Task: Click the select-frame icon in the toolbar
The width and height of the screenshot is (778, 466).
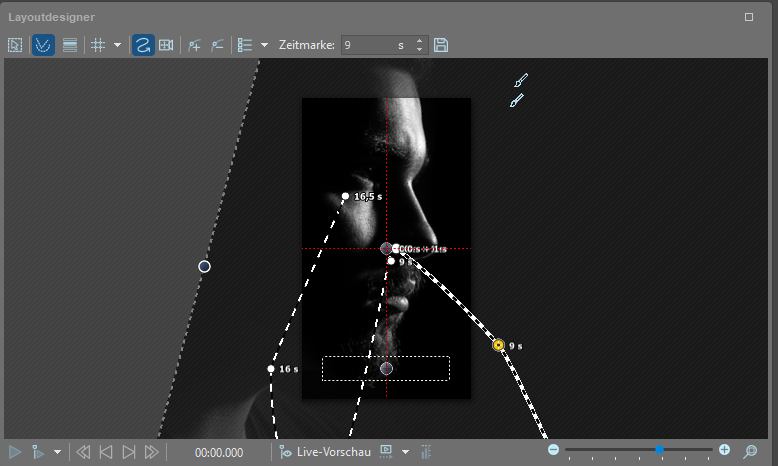Action: [15, 45]
